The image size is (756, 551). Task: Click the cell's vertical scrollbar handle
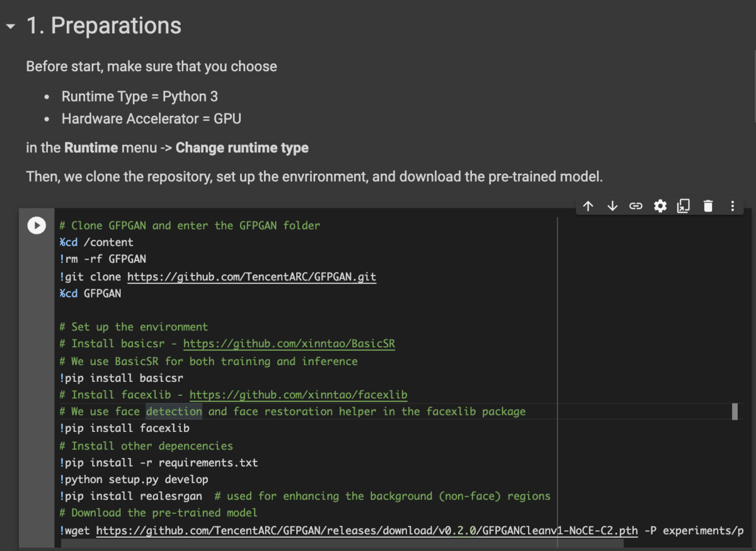pyautogui.click(x=734, y=412)
